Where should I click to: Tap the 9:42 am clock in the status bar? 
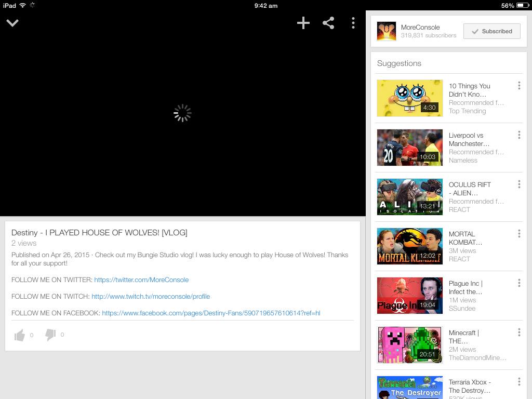tap(265, 5)
